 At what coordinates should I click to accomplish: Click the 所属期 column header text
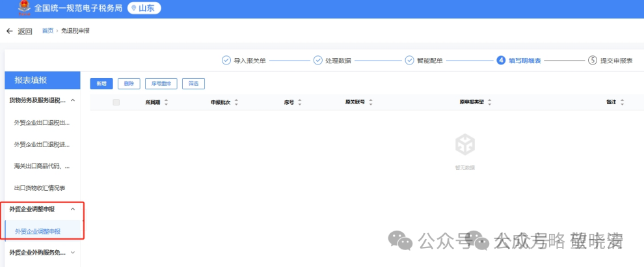pyautogui.click(x=153, y=102)
